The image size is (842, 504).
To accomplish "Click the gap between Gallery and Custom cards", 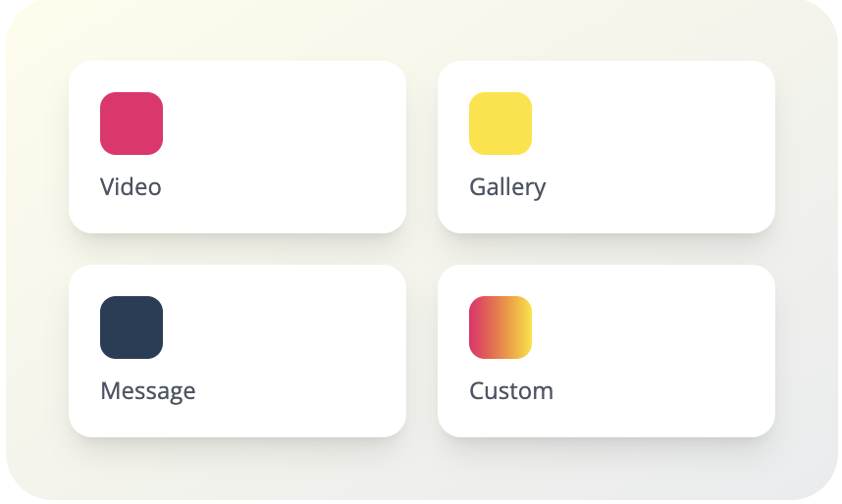I will pyautogui.click(x=606, y=249).
